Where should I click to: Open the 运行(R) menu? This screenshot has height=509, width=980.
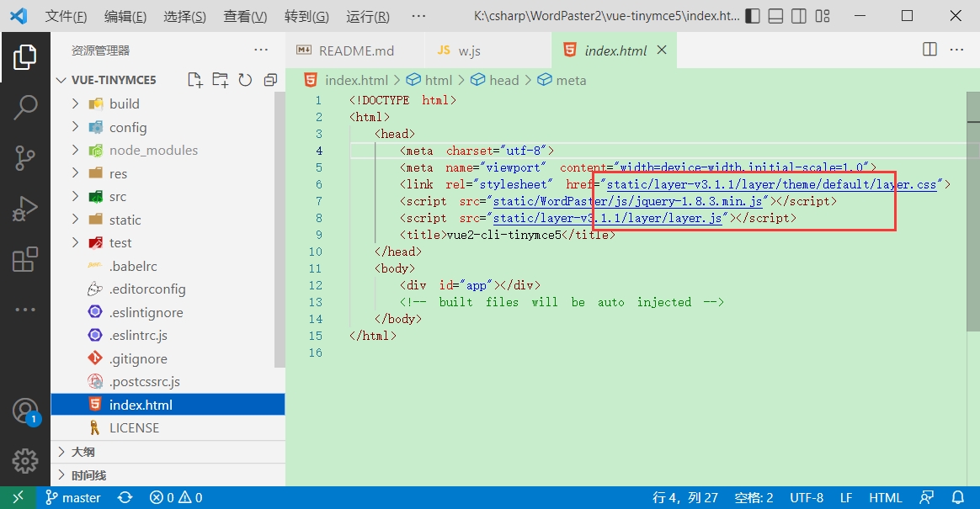[x=367, y=17]
